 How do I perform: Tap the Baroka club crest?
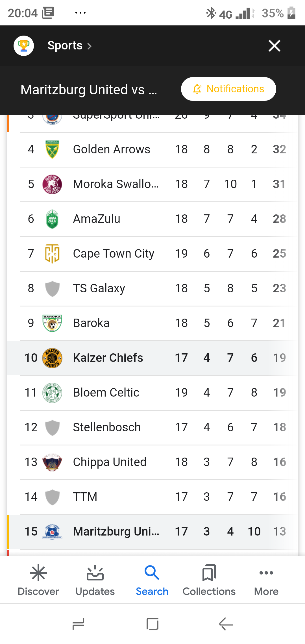click(52, 323)
